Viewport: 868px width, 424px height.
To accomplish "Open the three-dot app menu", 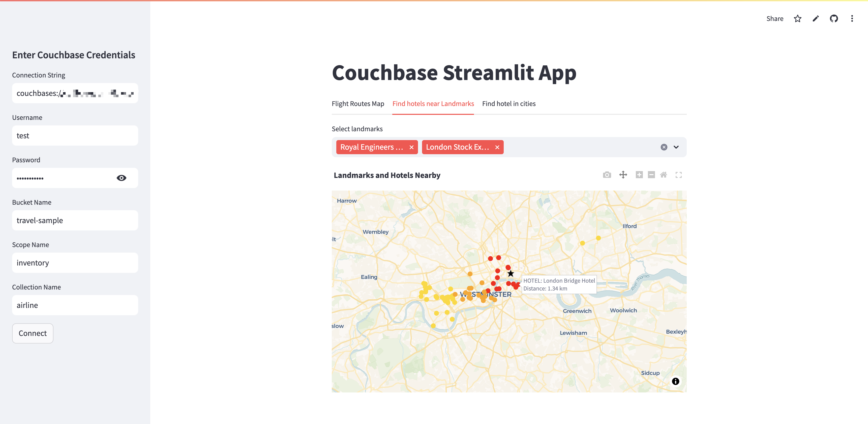I will 852,19.
